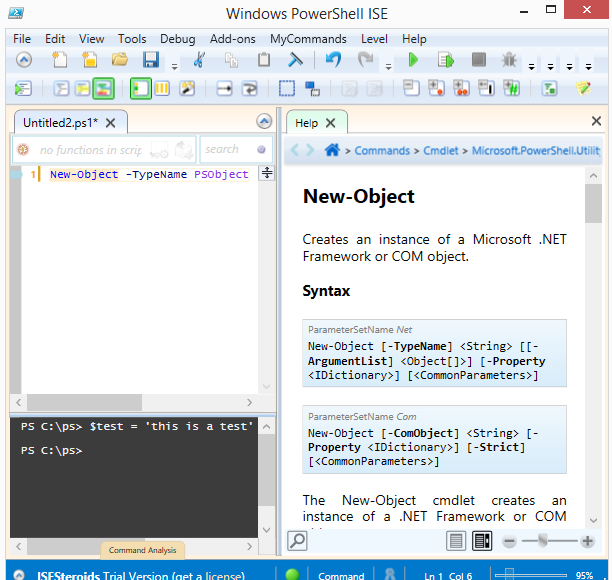Click the word wrap arrow icon
612x580 pixels.
249,89
